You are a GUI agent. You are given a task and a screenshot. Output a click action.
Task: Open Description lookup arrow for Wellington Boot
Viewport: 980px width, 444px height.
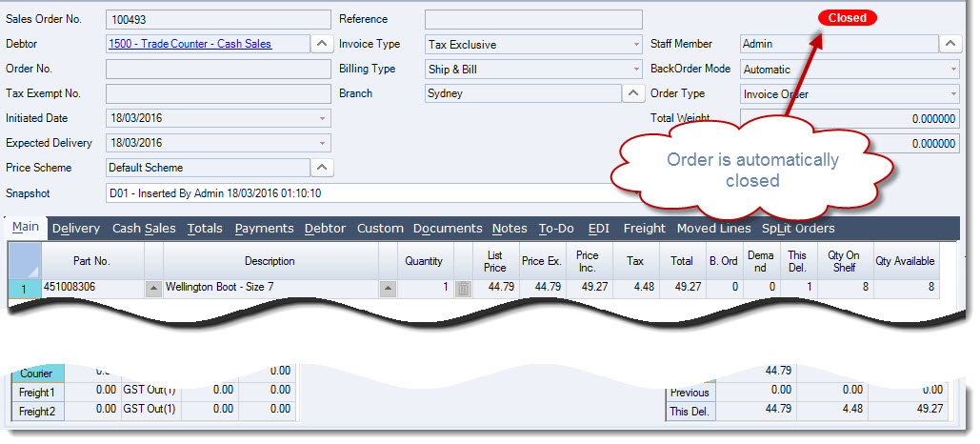coord(389,289)
